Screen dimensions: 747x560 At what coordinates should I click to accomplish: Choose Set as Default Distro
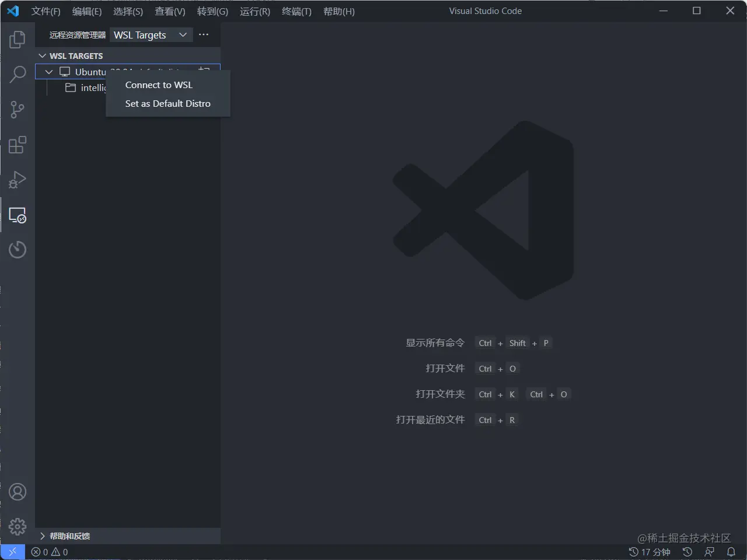tap(168, 104)
